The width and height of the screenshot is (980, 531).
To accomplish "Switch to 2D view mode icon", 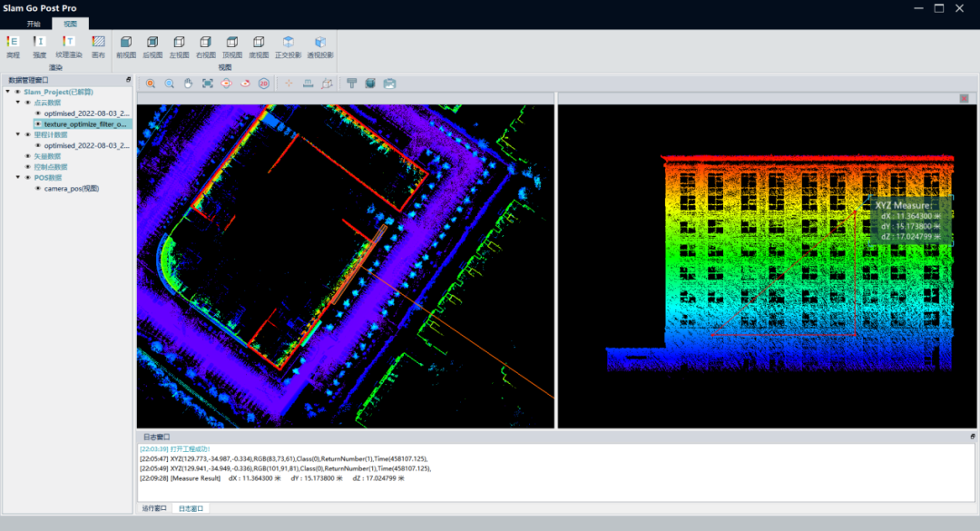I will [264, 84].
